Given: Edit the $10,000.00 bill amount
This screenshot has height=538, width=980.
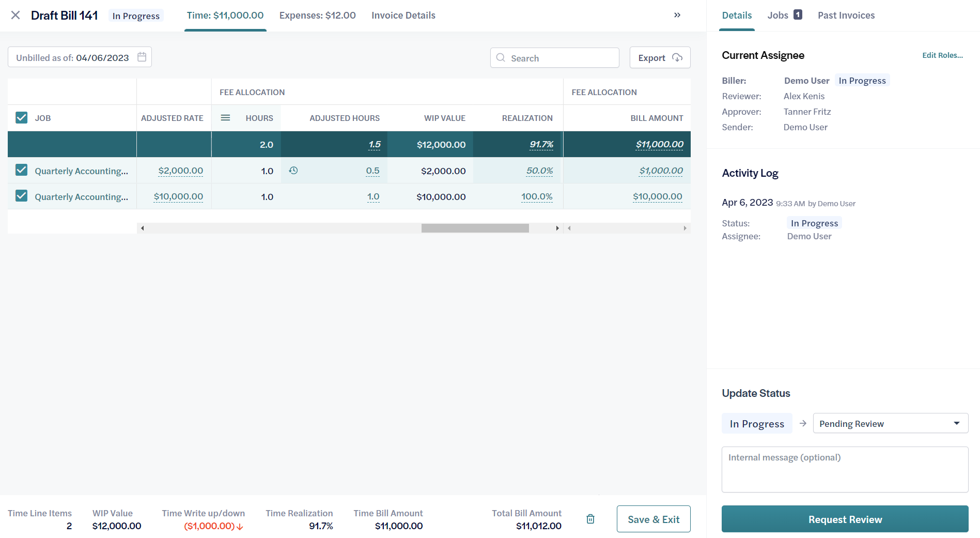Looking at the screenshot, I should pyautogui.click(x=658, y=196).
